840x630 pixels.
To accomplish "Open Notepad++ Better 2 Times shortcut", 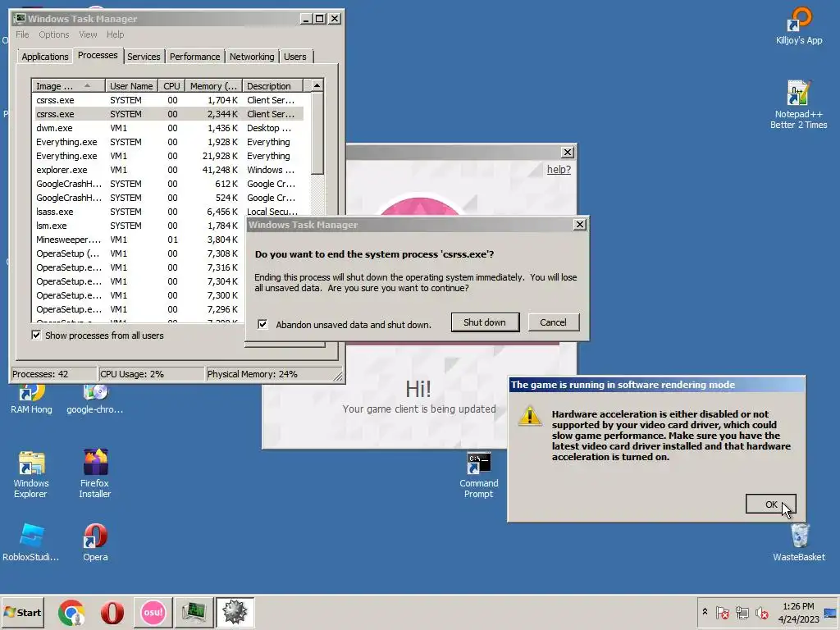I will click(798, 104).
